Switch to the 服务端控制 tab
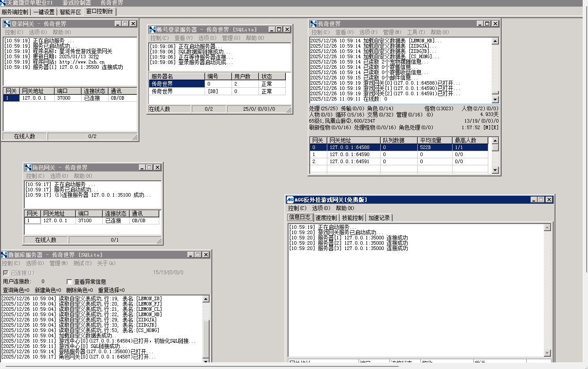 click(x=15, y=12)
